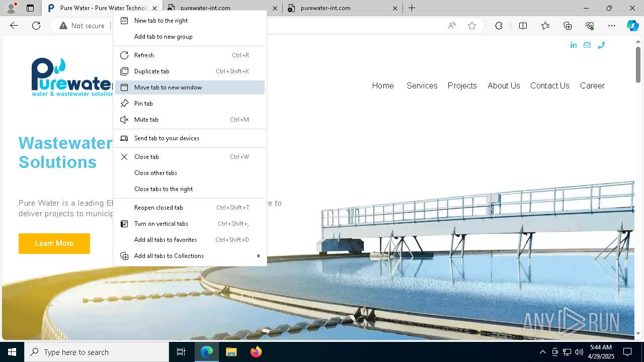Expand Add all tabs to Collections submenu

tap(190, 256)
